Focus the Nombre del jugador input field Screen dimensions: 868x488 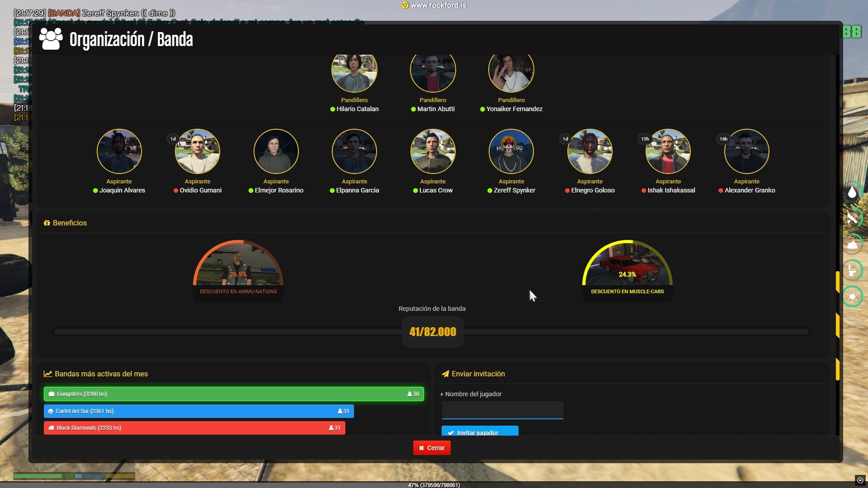click(502, 410)
